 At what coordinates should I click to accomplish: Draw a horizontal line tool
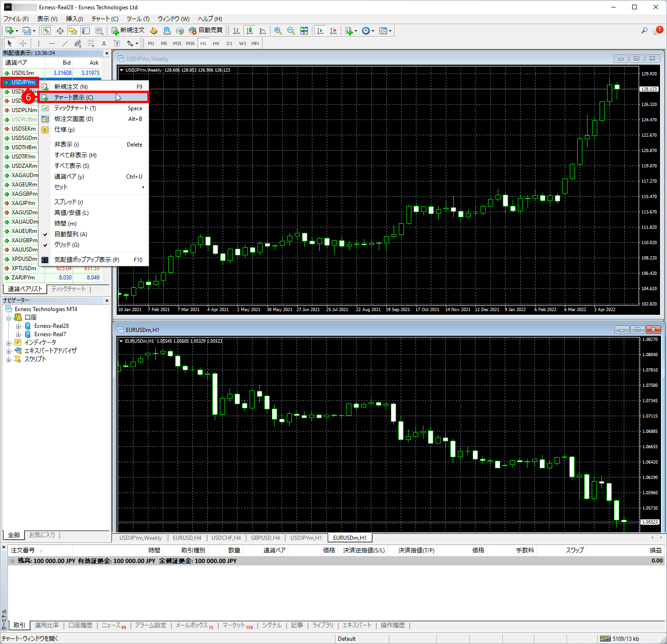[52, 43]
